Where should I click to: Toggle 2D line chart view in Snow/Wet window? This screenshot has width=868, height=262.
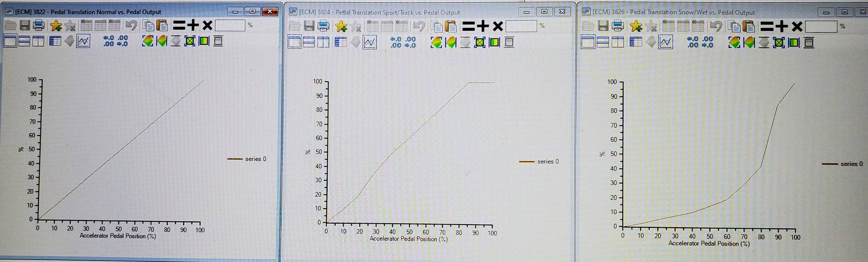coord(666,43)
